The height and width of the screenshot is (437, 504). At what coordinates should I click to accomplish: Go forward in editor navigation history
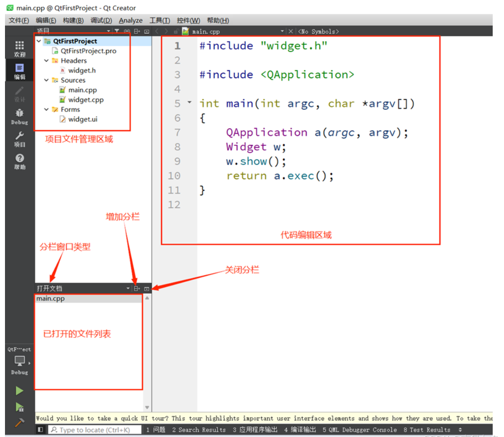point(166,31)
